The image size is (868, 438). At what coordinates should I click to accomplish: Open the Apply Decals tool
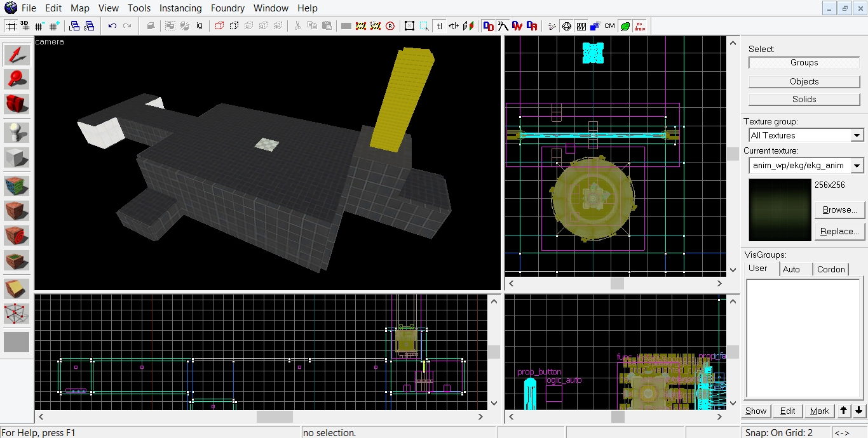[x=17, y=234]
